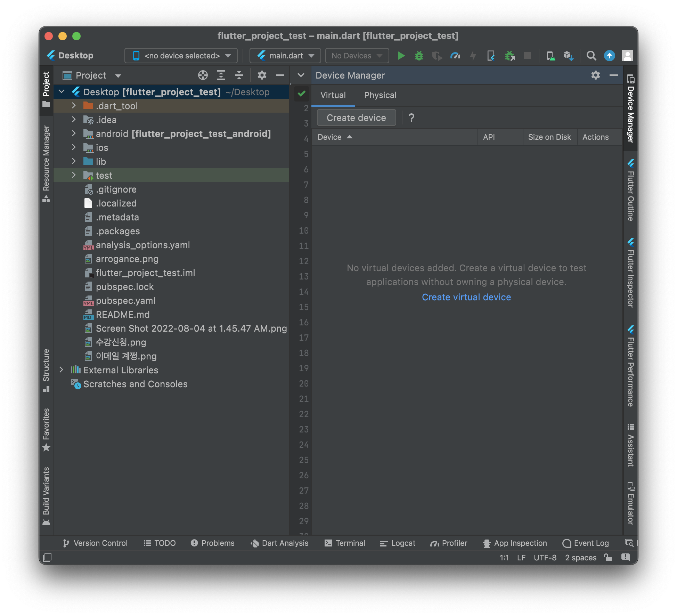Click the SDK Manager toolbar icon
The image size is (677, 616).
[x=568, y=56]
